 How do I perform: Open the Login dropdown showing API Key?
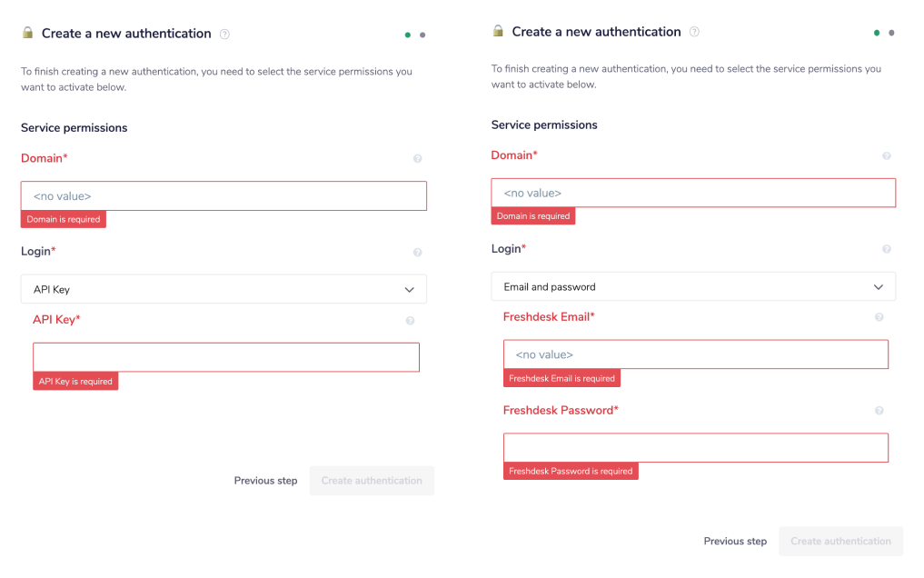[224, 288]
